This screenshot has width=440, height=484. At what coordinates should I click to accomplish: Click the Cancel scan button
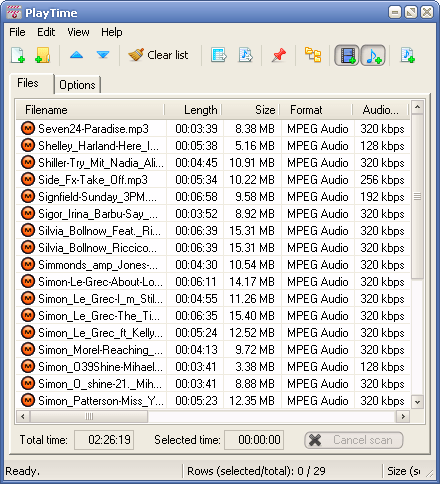[x=354, y=440]
